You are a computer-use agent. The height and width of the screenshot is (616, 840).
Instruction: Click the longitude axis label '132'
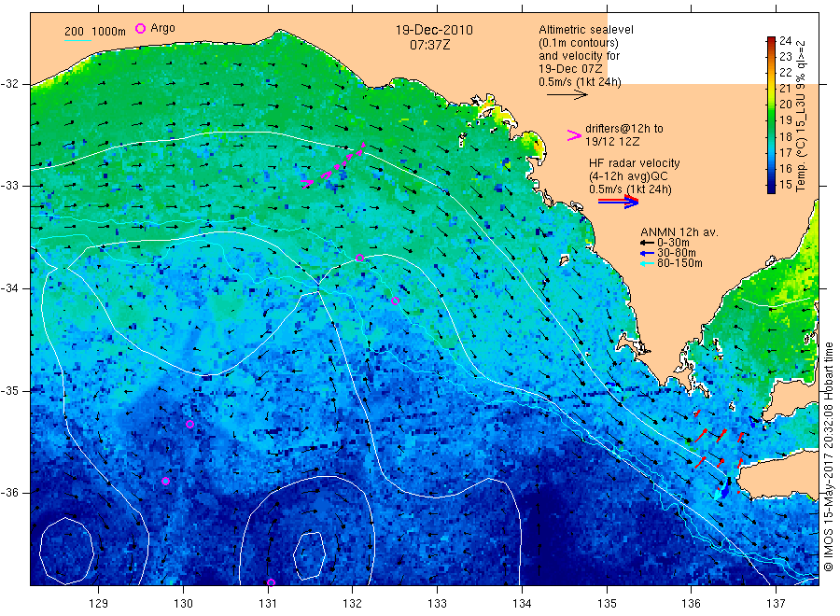[353, 604]
